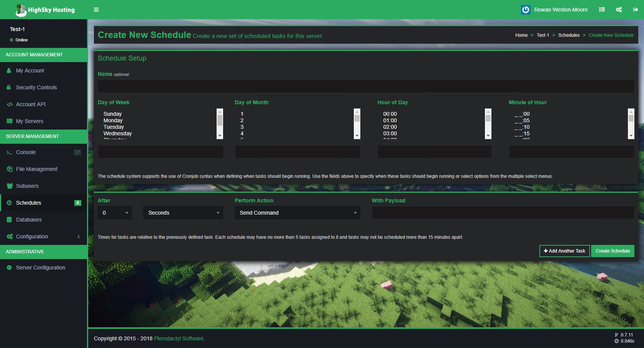The height and width of the screenshot is (348, 644).
Task: Go to File Management page
Action: pyautogui.click(x=36, y=169)
